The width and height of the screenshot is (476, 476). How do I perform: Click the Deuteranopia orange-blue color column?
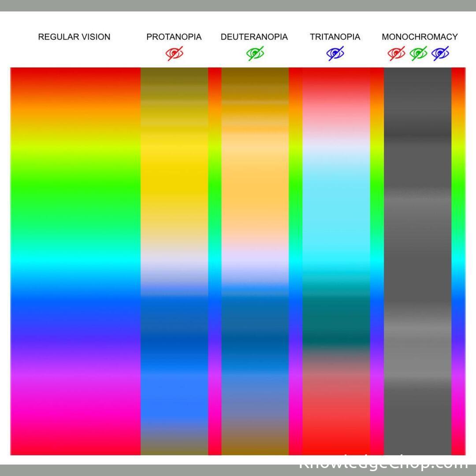tap(255, 261)
